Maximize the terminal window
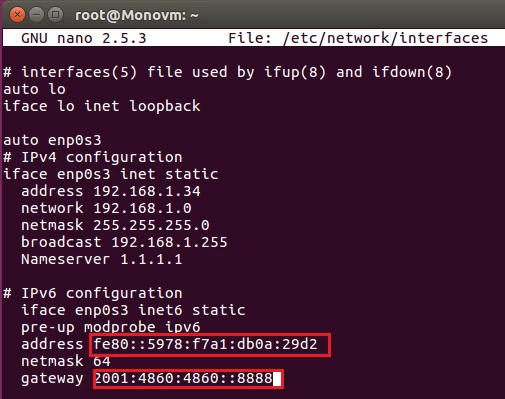 pyautogui.click(x=55, y=15)
